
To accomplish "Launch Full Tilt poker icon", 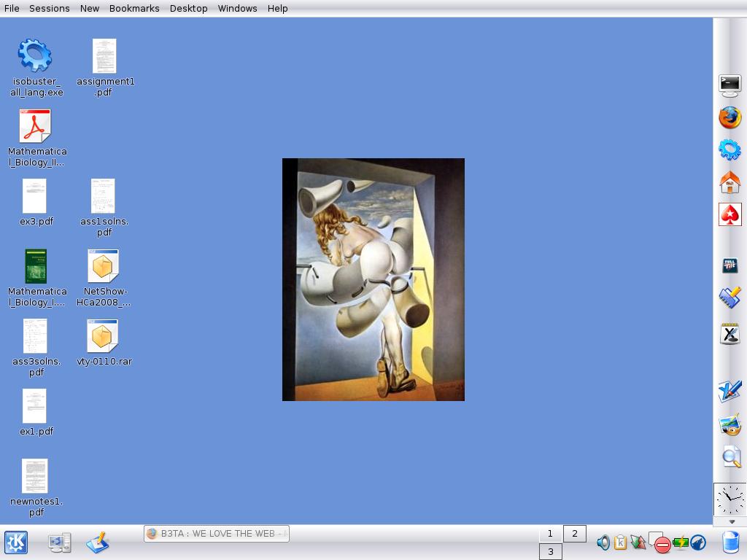I will 729,265.
